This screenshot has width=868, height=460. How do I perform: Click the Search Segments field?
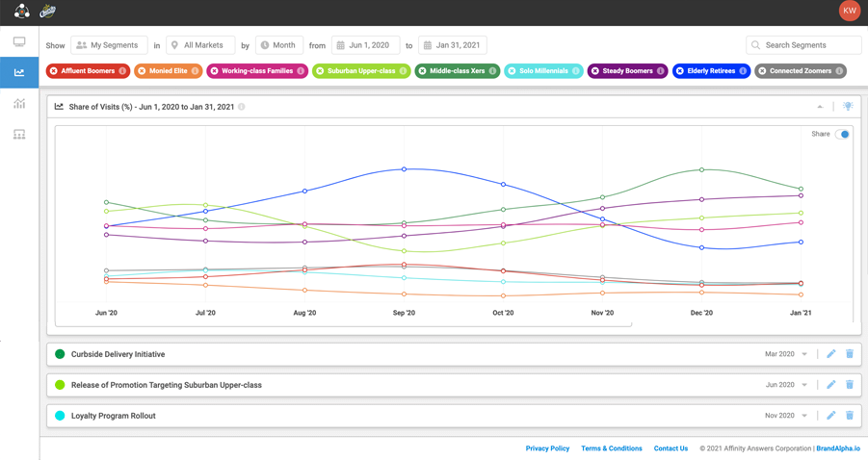pyautogui.click(x=803, y=45)
